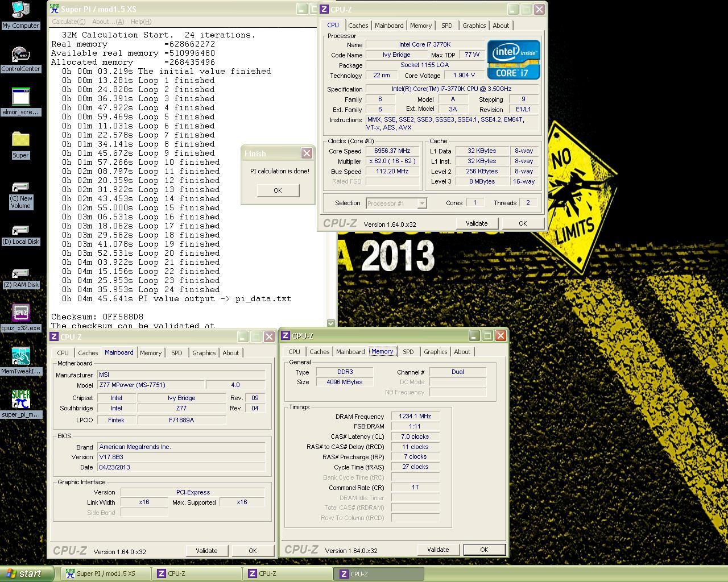Click the DRAM Frequency value 1234.1 MHz
728x582 pixels.
(415, 417)
